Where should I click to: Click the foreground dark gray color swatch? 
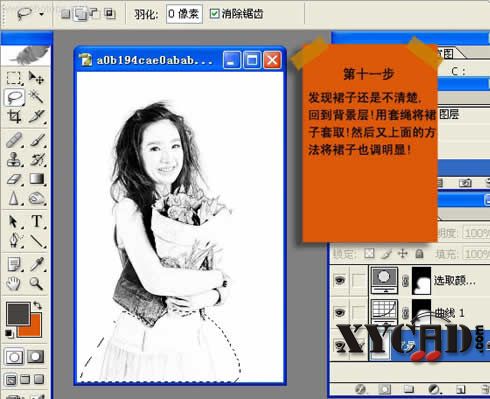pos(18,313)
